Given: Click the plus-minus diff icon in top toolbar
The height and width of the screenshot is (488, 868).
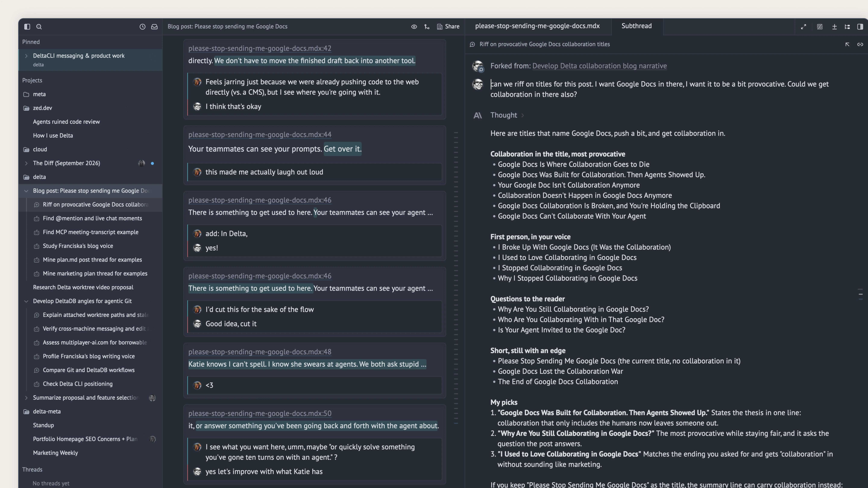Looking at the screenshot, I should click(835, 27).
